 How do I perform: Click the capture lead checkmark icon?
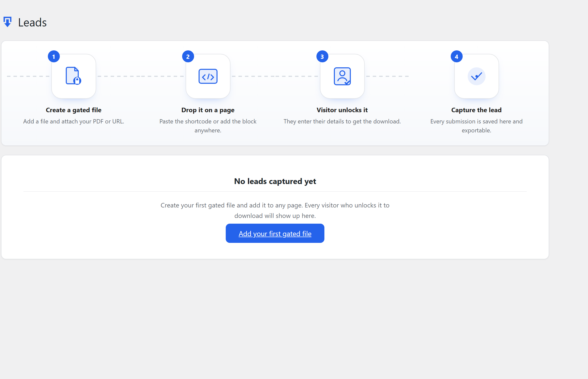(x=477, y=76)
